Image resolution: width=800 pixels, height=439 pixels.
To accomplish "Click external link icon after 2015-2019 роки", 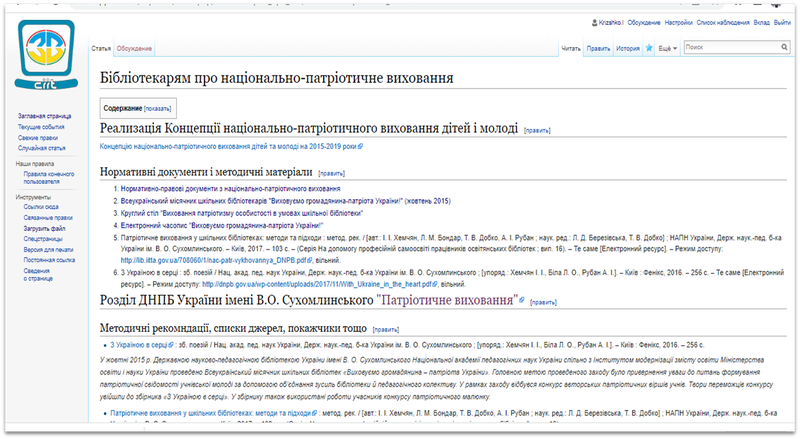I will [x=360, y=147].
